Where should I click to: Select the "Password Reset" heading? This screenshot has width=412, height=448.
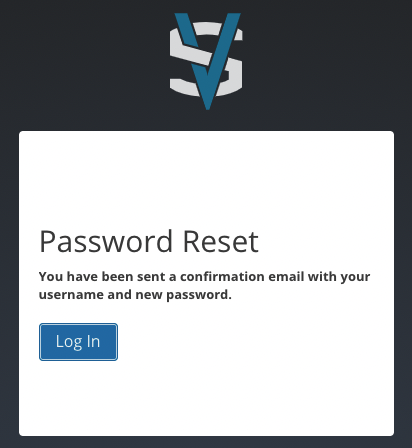(x=149, y=241)
